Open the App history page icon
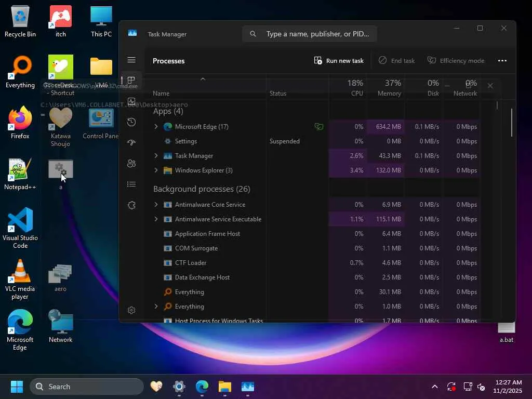The width and height of the screenshot is (532, 399). pyautogui.click(x=131, y=122)
